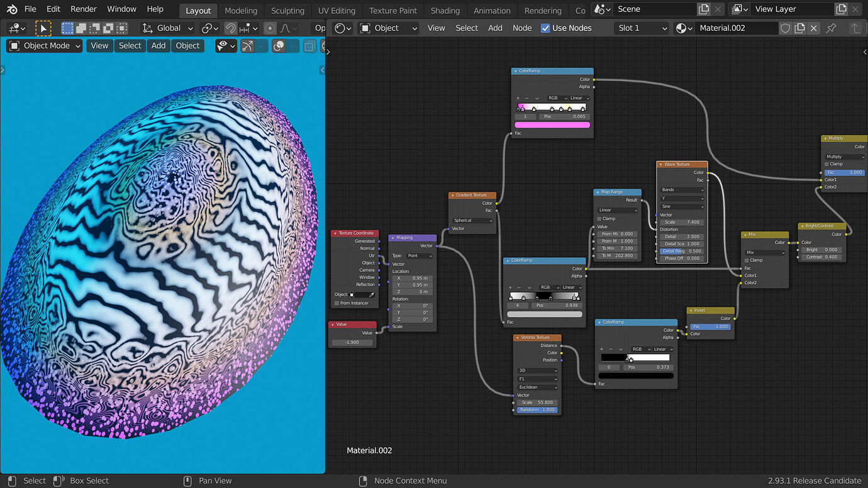This screenshot has width=868, height=488.
Task: Pin the node editor material
Action: coord(832,28)
